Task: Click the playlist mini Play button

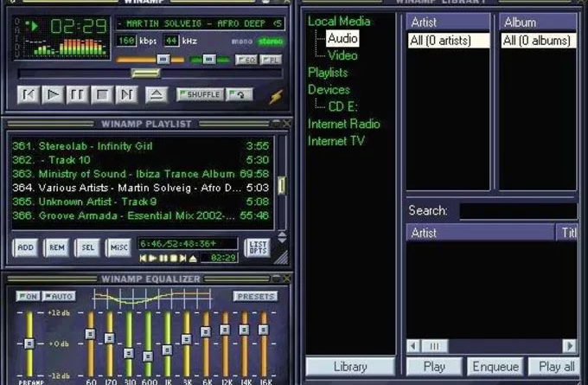Action: point(153,258)
